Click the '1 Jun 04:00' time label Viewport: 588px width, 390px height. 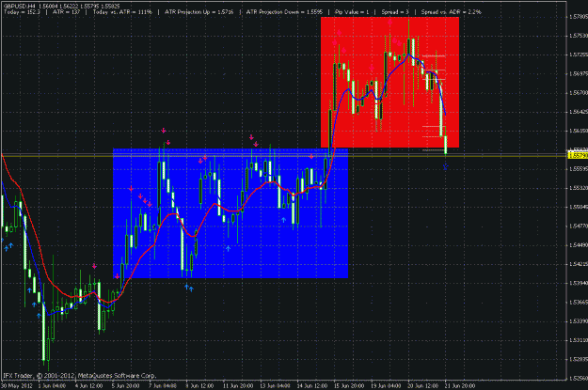coord(52,385)
